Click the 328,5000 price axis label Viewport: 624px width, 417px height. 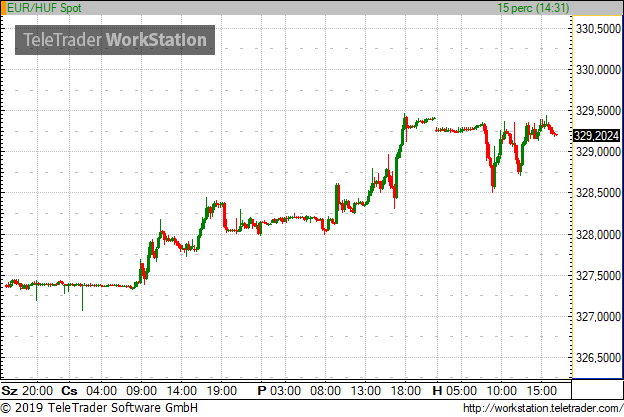tap(598, 193)
